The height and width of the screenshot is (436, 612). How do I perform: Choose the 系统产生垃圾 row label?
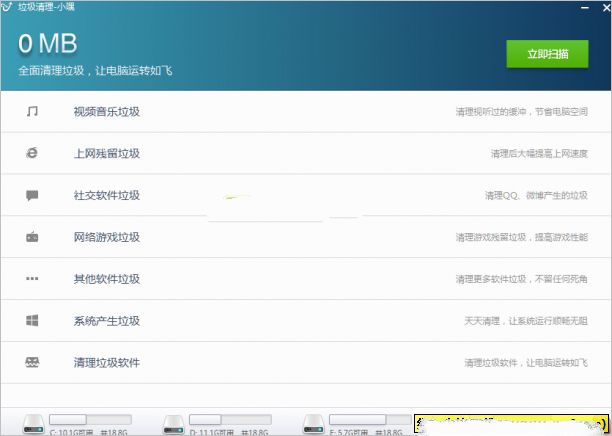point(106,321)
